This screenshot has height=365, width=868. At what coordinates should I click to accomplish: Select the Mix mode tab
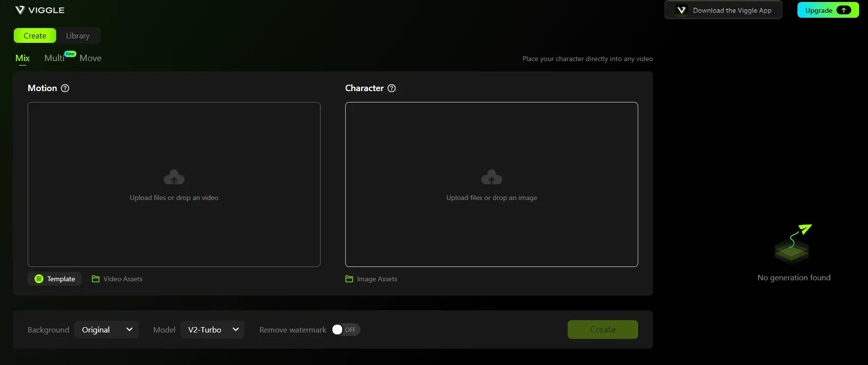[x=23, y=58]
